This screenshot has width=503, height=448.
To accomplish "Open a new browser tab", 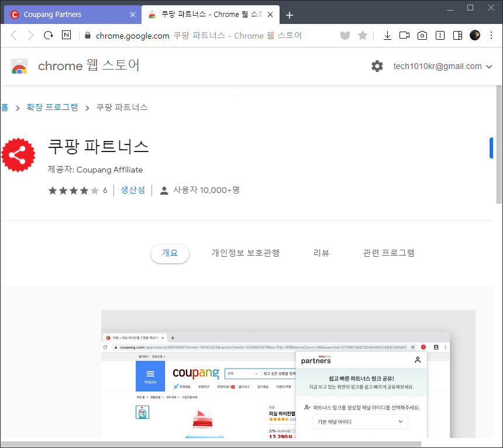I will coord(290,15).
